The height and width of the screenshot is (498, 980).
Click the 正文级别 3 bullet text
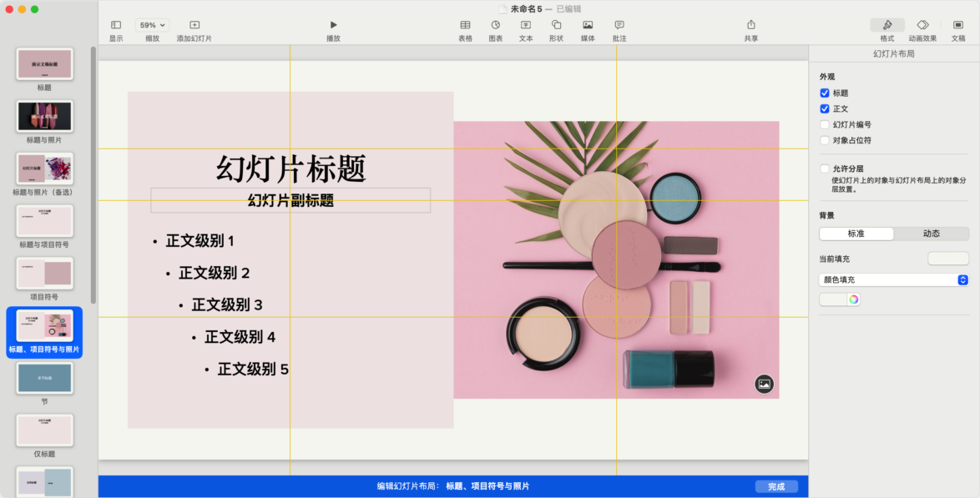pos(227,305)
